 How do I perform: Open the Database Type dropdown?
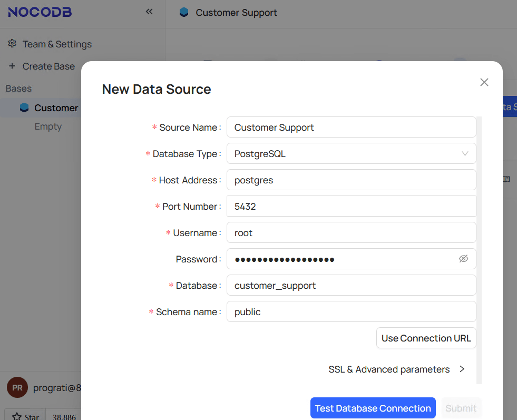(x=351, y=154)
